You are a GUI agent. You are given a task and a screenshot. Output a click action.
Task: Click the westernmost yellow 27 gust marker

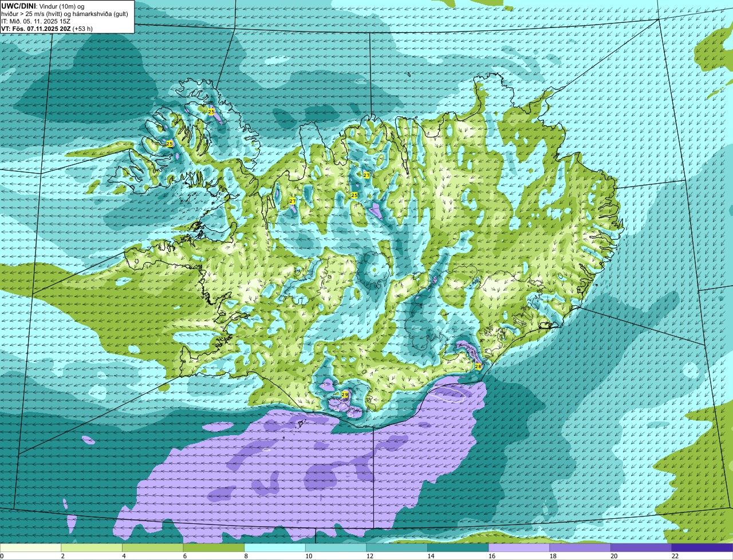coord(293,201)
